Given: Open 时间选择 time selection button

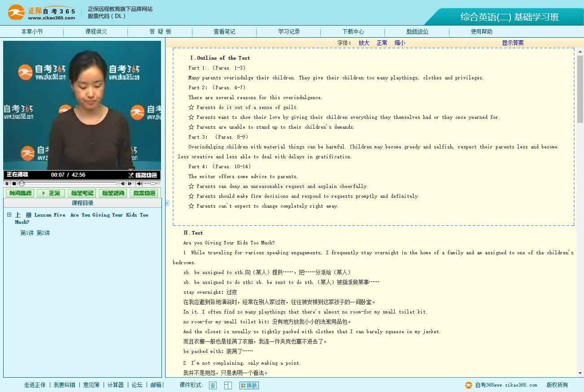Looking at the screenshot, I should [x=20, y=193].
